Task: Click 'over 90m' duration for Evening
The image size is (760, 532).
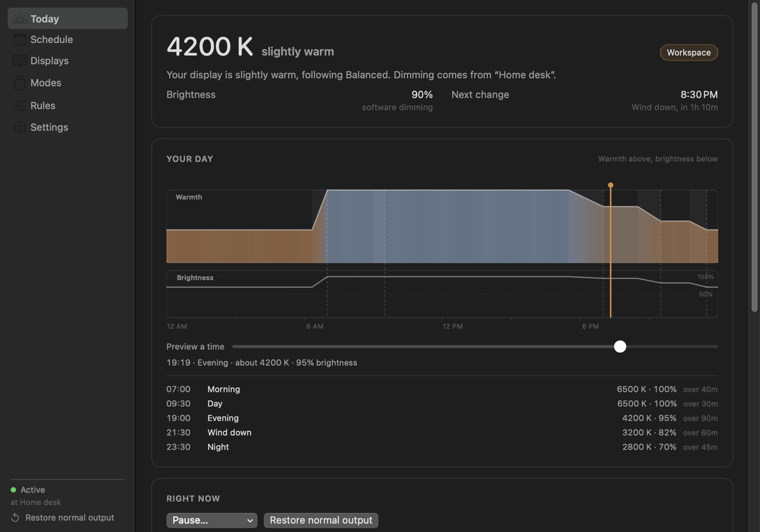Action: click(x=700, y=418)
